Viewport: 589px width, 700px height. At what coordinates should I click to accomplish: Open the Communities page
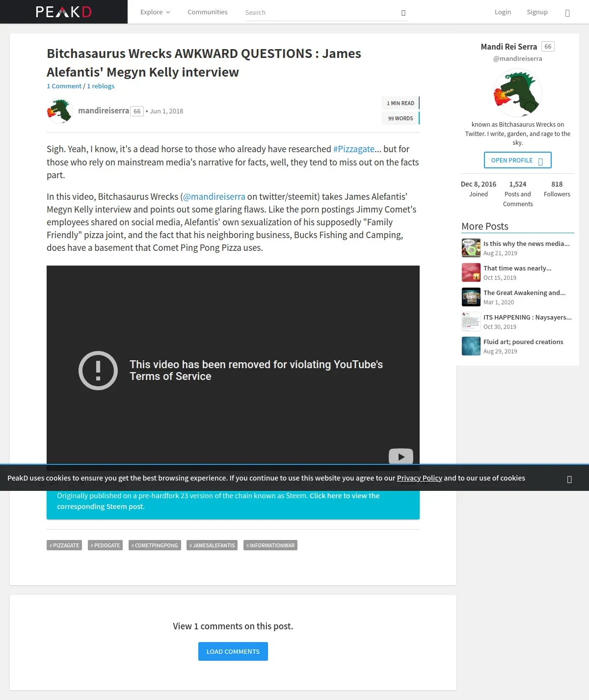pyautogui.click(x=207, y=12)
